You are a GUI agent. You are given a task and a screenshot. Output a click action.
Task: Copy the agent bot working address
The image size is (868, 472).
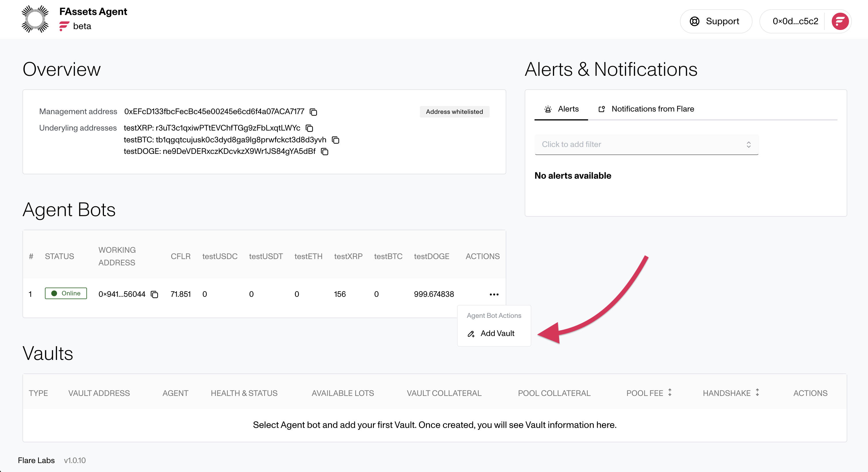point(154,295)
